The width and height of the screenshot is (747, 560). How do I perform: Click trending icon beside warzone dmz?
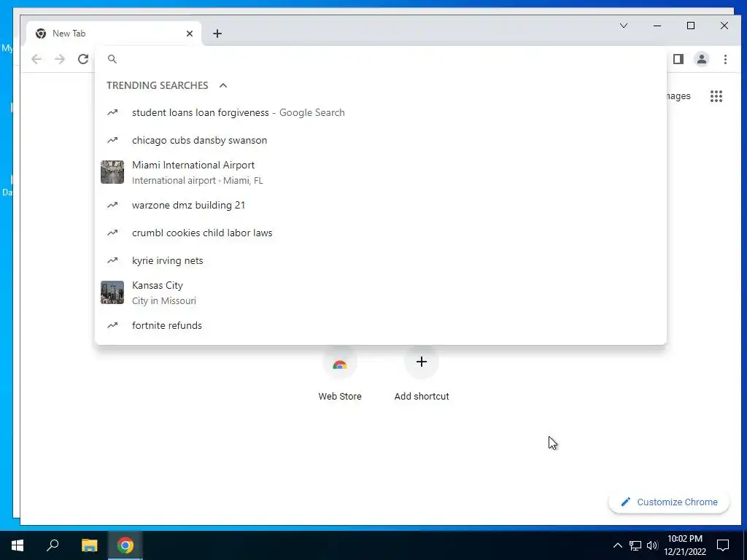(112, 205)
